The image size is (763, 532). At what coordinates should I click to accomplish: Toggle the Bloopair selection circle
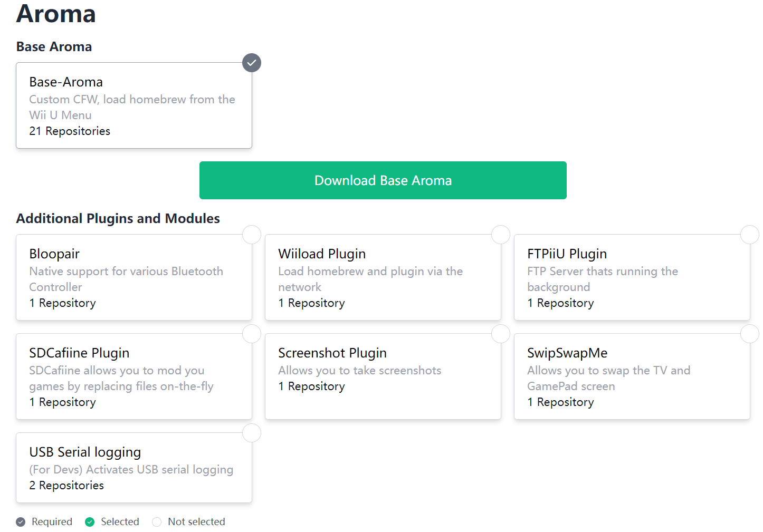tap(252, 235)
